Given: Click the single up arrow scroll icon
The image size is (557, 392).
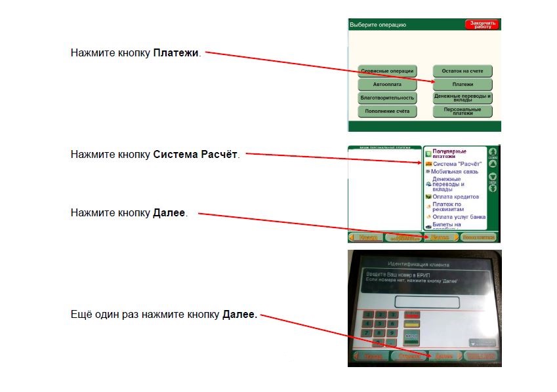Looking at the screenshot, I should (493, 164).
